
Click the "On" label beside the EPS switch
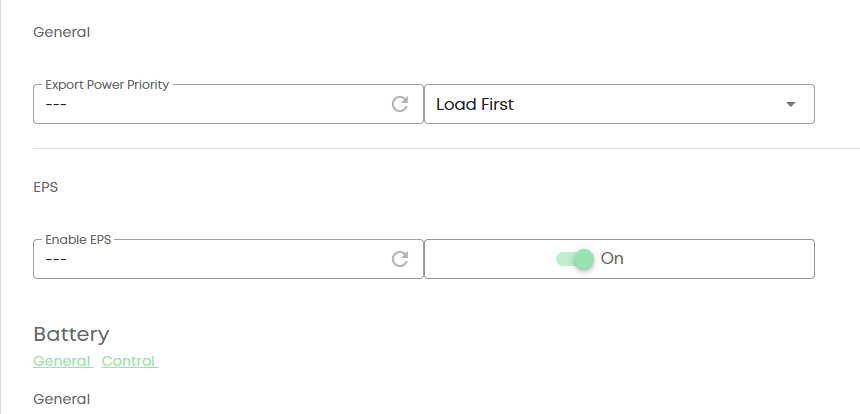[x=612, y=259]
